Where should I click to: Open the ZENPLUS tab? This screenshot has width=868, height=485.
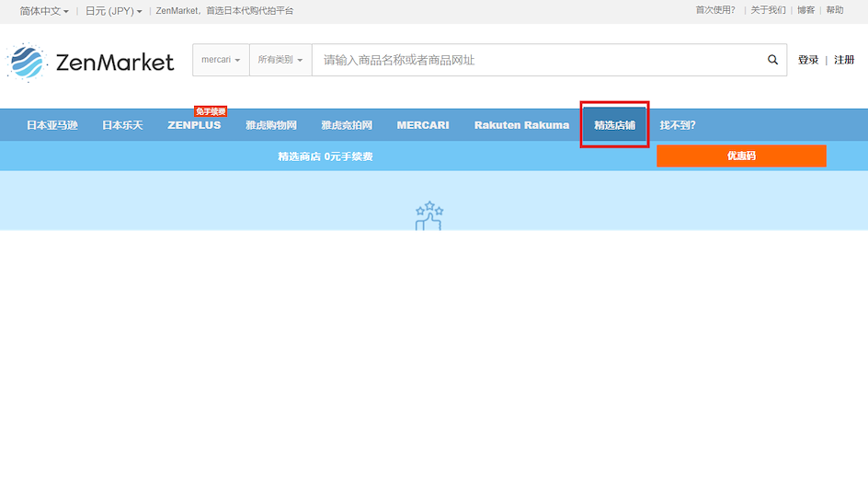click(x=194, y=125)
